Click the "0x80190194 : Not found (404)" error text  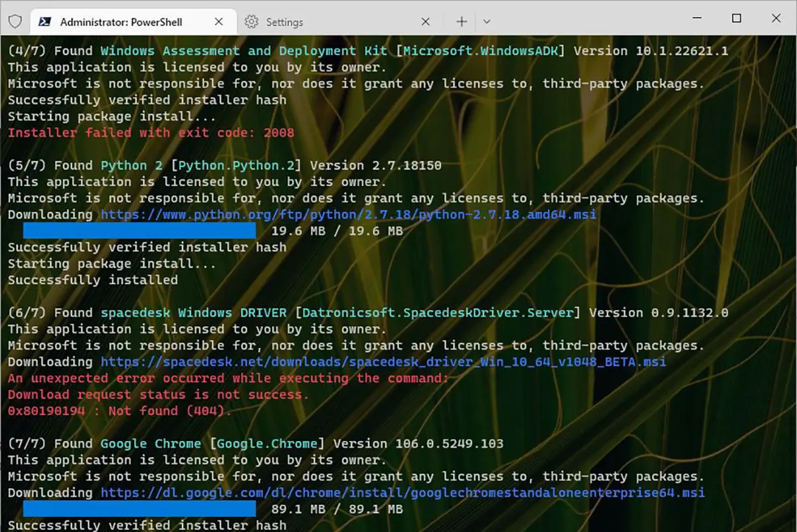point(120,411)
